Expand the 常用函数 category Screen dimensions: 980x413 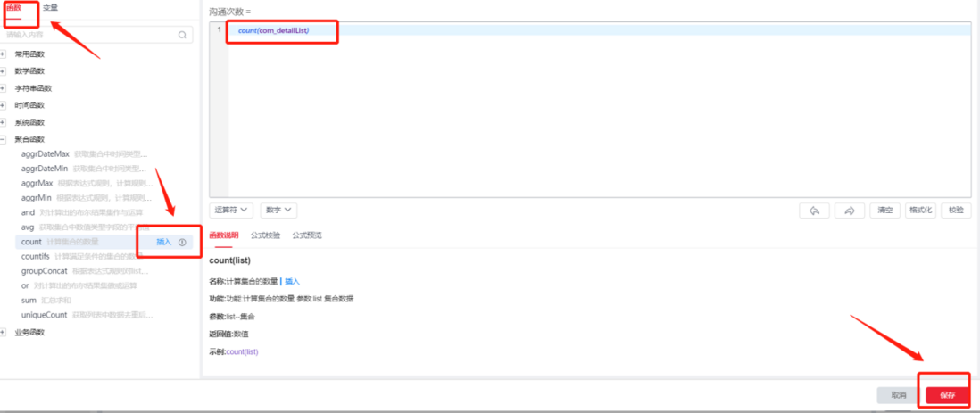point(4,54)
